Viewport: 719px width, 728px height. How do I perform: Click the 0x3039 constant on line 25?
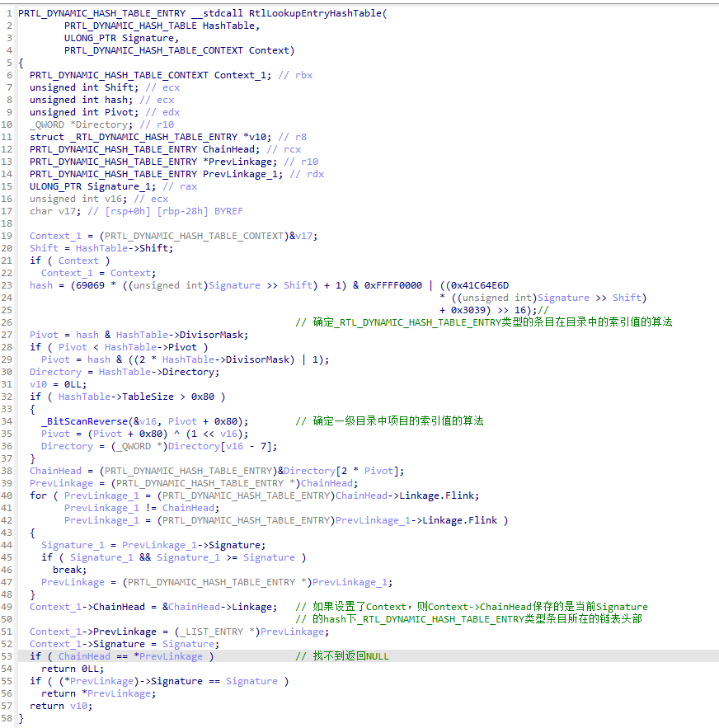[468, 310]
